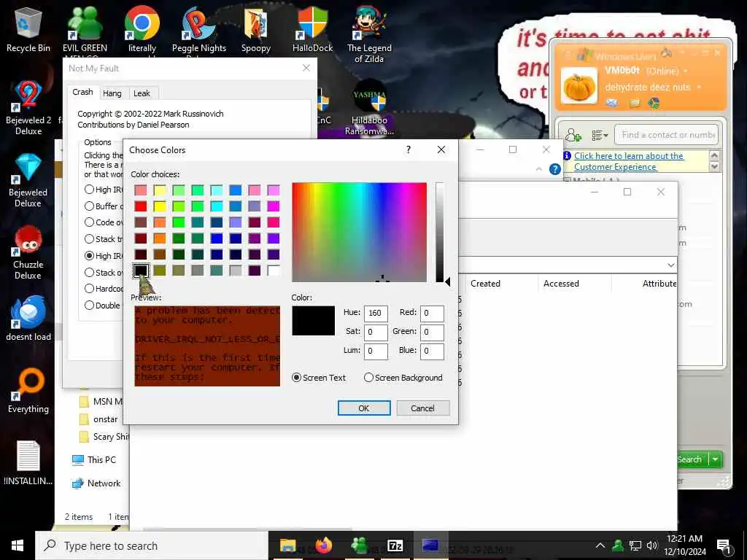This screenshot has width=747, height=560.
Task: Select the Double free radio option
Action: click(89, 306)
